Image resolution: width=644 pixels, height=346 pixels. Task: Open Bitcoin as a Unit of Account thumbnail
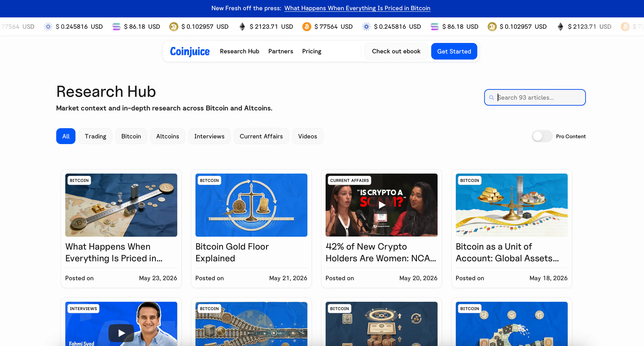pos(512,205)
